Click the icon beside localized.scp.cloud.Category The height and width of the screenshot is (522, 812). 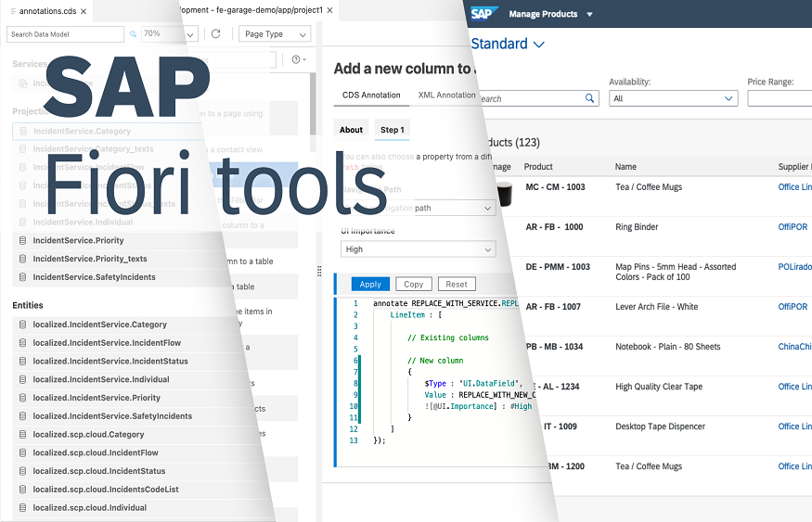(23, 435)
